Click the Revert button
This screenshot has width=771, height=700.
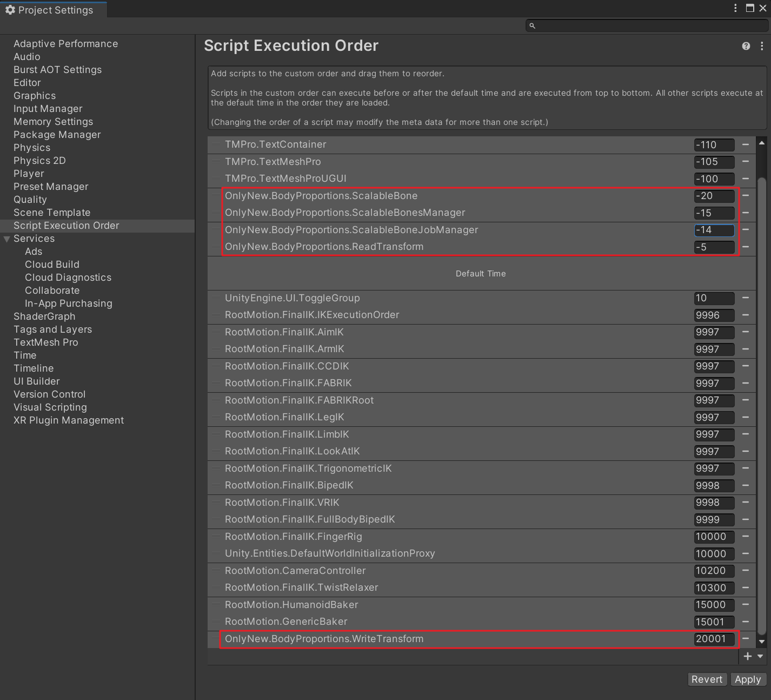click(707, 679)
